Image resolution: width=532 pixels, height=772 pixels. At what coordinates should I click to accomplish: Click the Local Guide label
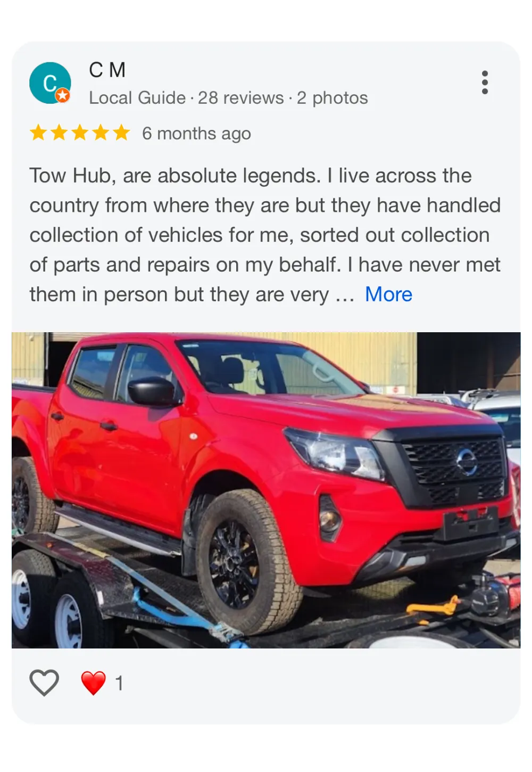click(x=137, y=98)
